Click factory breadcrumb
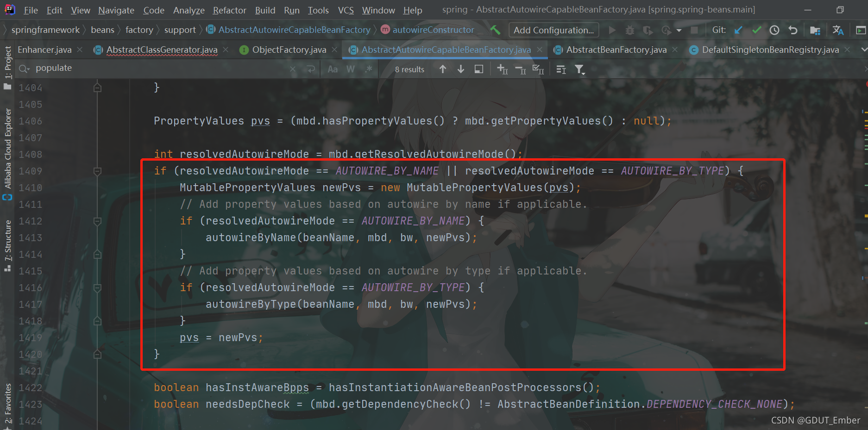The width and height of the screenshot is (868, 430). pos(139,30)
